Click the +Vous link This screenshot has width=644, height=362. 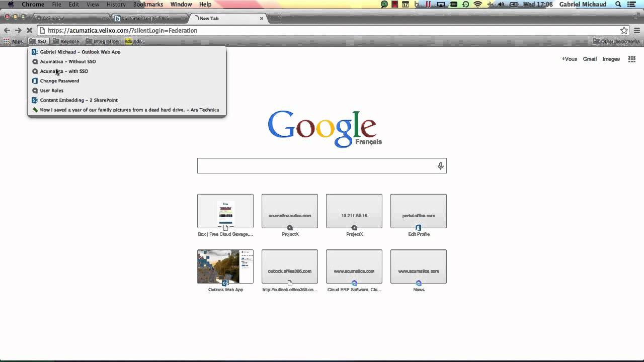pyautogui.click(x=569, y=59)
